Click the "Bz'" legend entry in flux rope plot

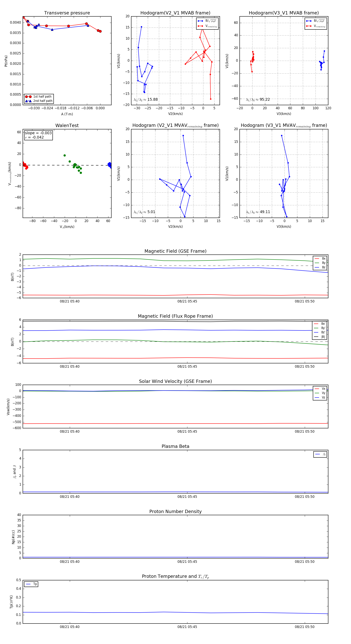pyautogui.click(x=320, y=332)
